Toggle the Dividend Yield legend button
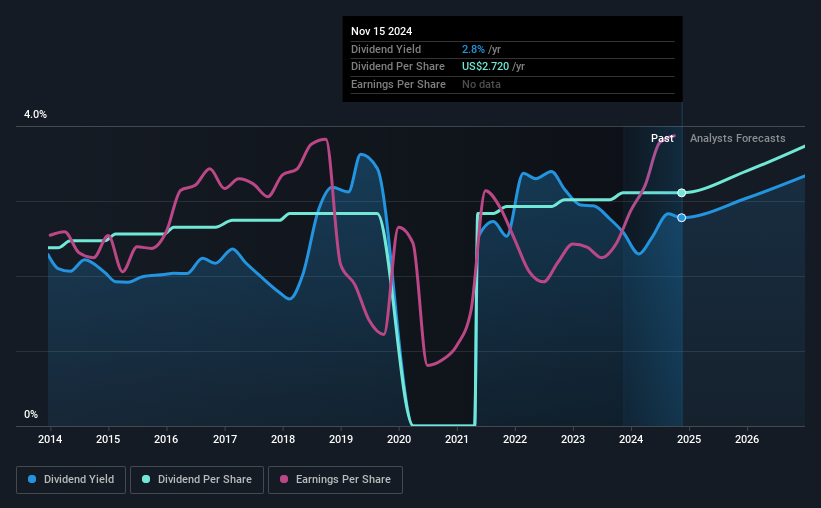Viewport: 821px width, 508px height. 71,480
